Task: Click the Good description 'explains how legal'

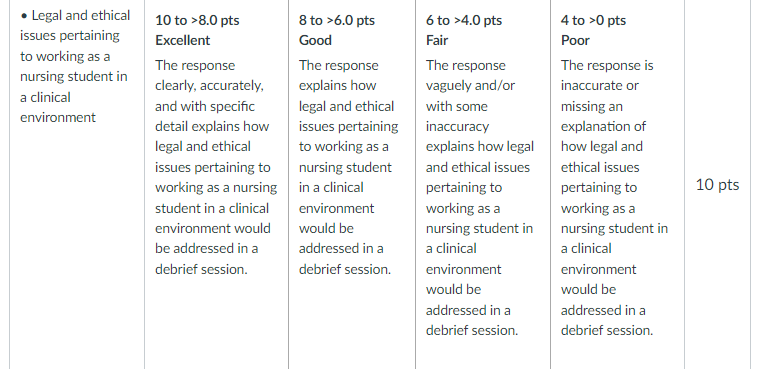Action: [349, 167]
